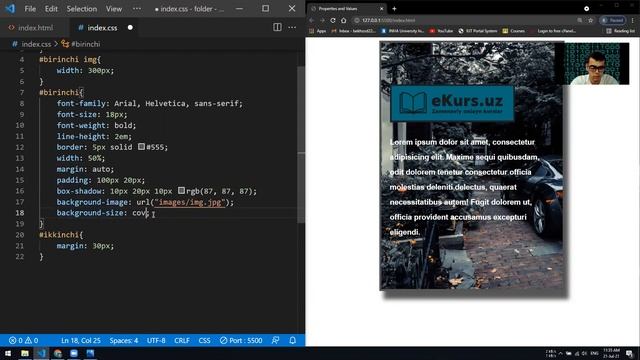Go to the browser home page

pos(344,20)
